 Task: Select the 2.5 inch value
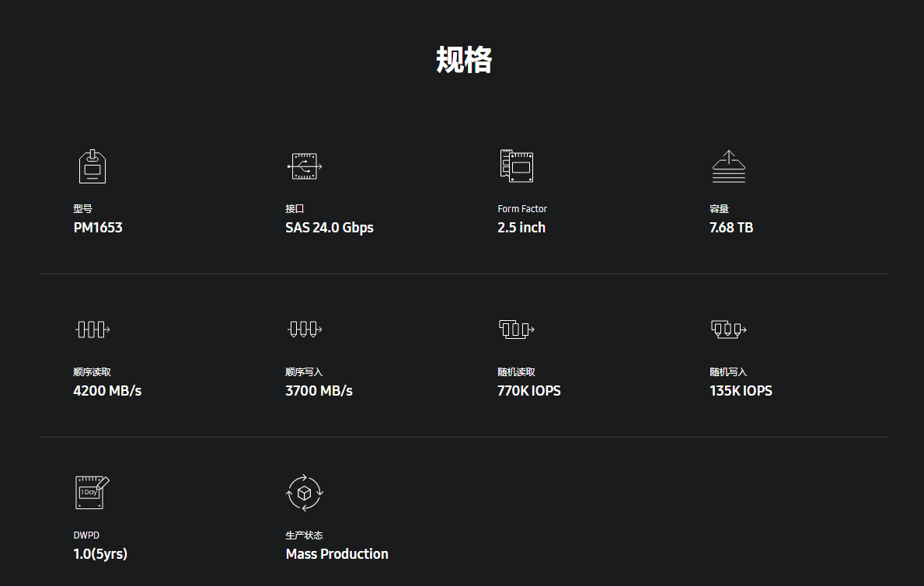coord(521,228)
